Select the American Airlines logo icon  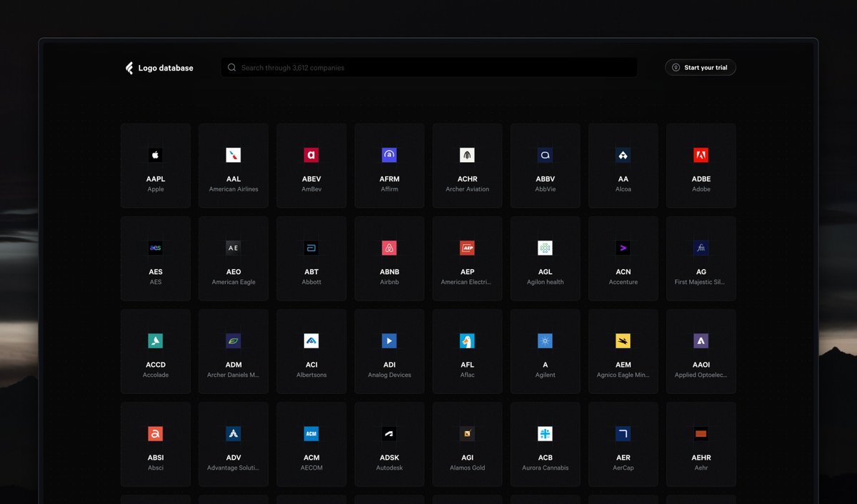234,155
